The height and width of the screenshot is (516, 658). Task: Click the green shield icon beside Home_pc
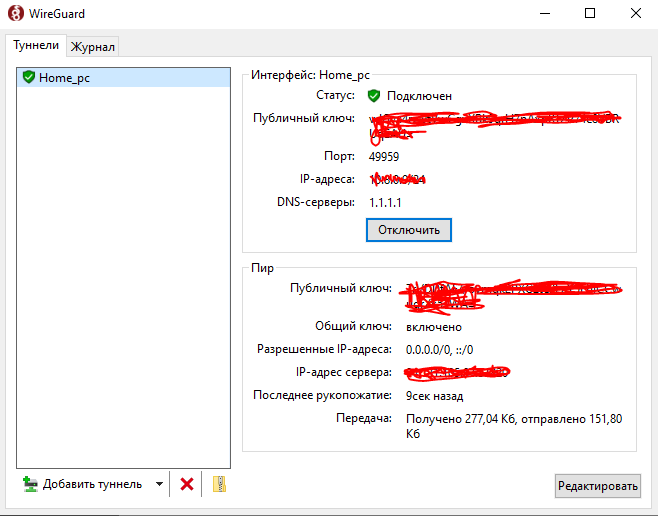pyautogui.click(x=29, y=77)
